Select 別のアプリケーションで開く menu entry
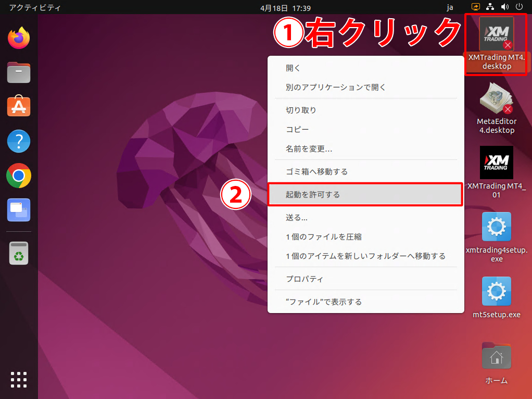Image resolution: width=532 pixels, height=399 pixels. 335,87
